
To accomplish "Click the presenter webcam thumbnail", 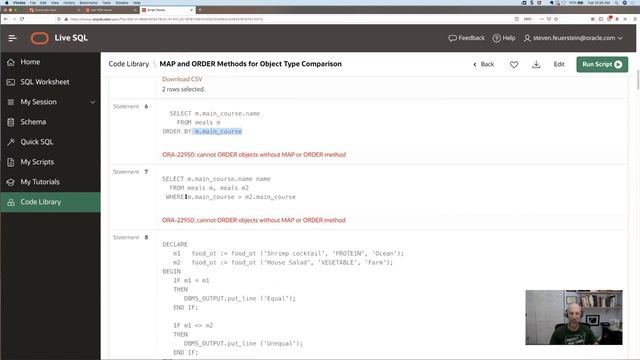I will (574, 317).
